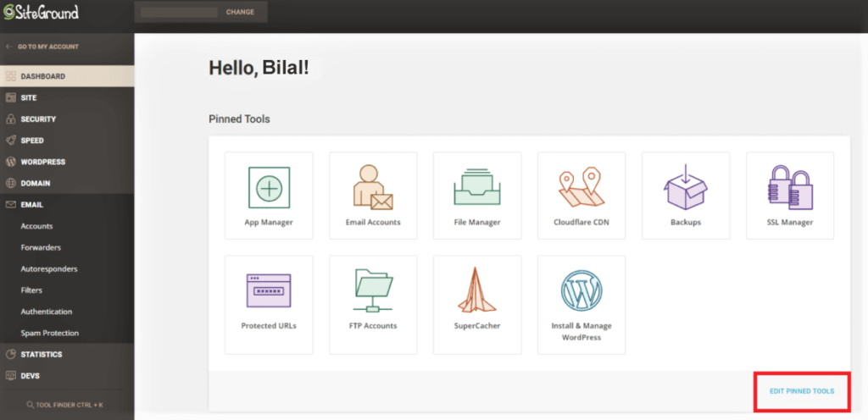Open the Cloudflare CDN map icon

click(581, 189)
